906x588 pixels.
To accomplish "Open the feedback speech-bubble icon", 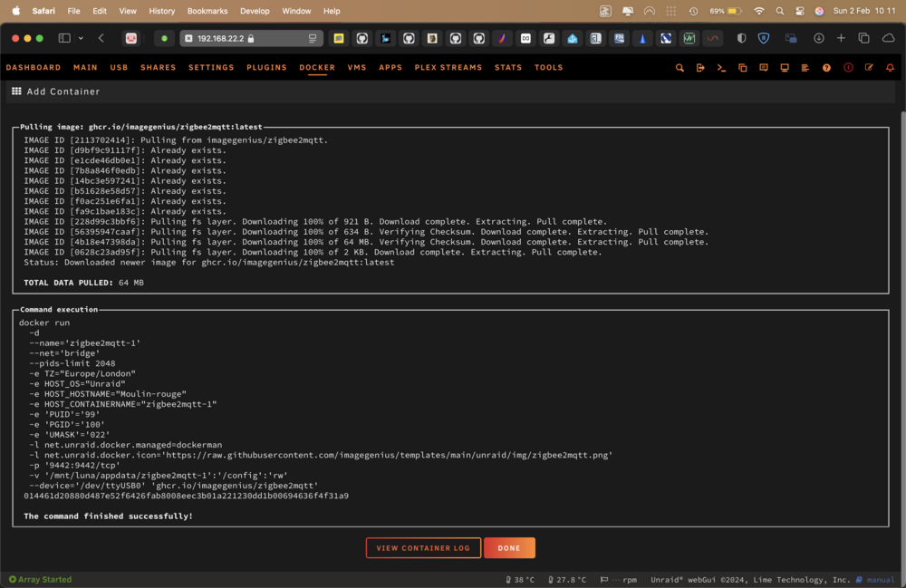I will 763,68.
